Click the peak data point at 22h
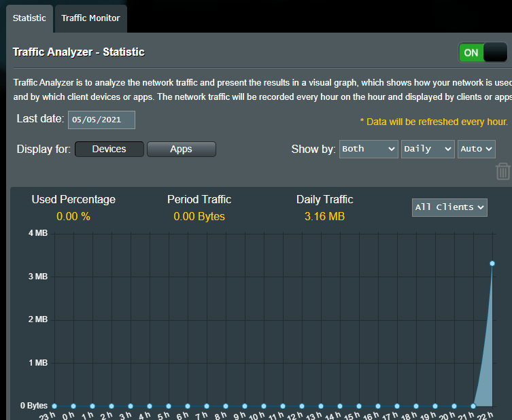 click(x=492, y=263)
